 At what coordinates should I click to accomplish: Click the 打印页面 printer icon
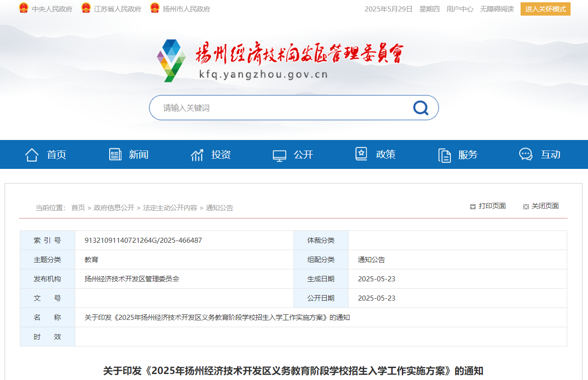pos(472,207)
